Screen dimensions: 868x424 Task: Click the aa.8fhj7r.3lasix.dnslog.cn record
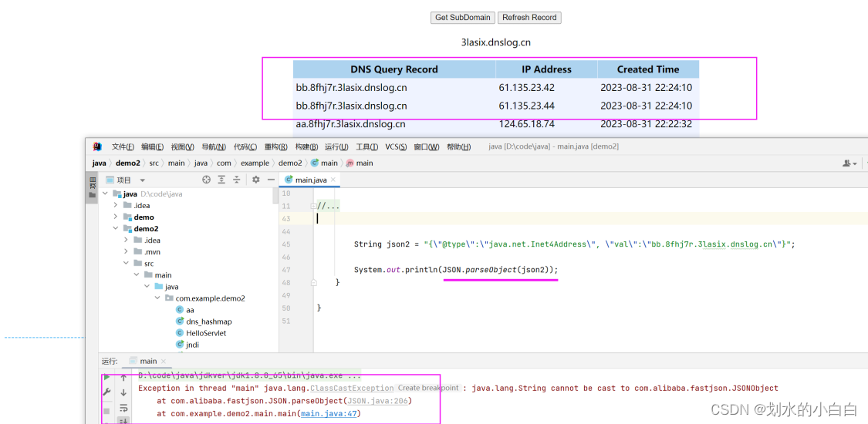click(350, 124)
